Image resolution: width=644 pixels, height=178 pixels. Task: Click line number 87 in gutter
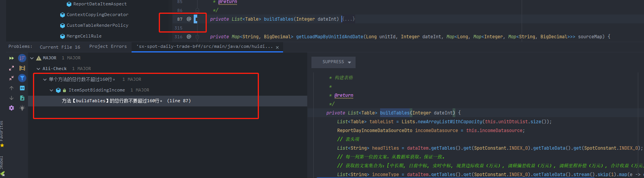click(x=180, y=19)
